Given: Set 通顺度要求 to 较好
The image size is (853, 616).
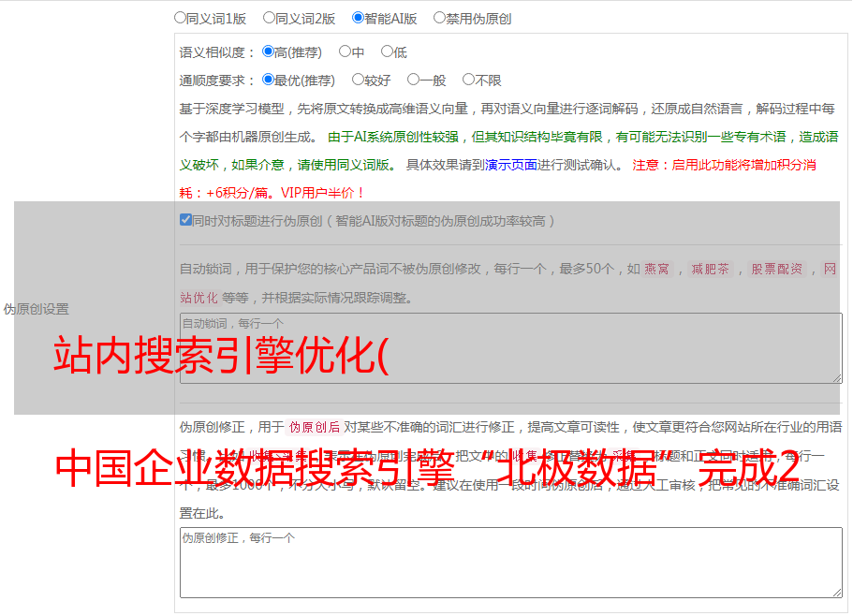Looking at the screenshot, I should (x=358, y=80).
